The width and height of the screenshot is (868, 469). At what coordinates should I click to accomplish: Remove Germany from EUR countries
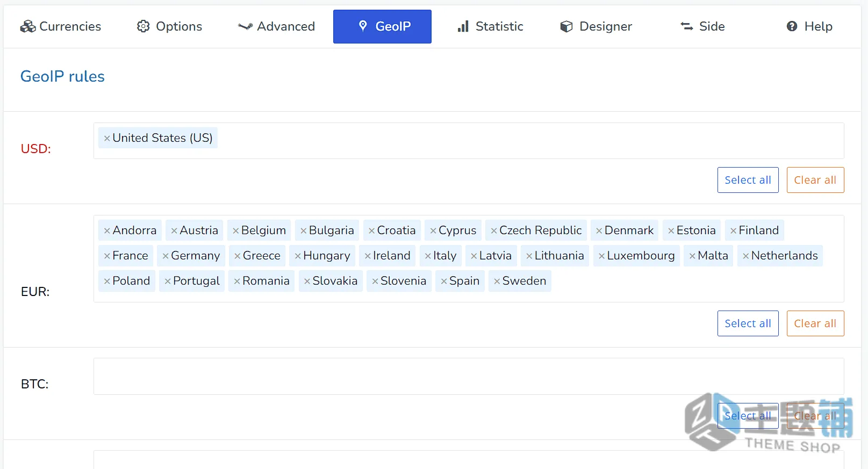click(166, 256)
